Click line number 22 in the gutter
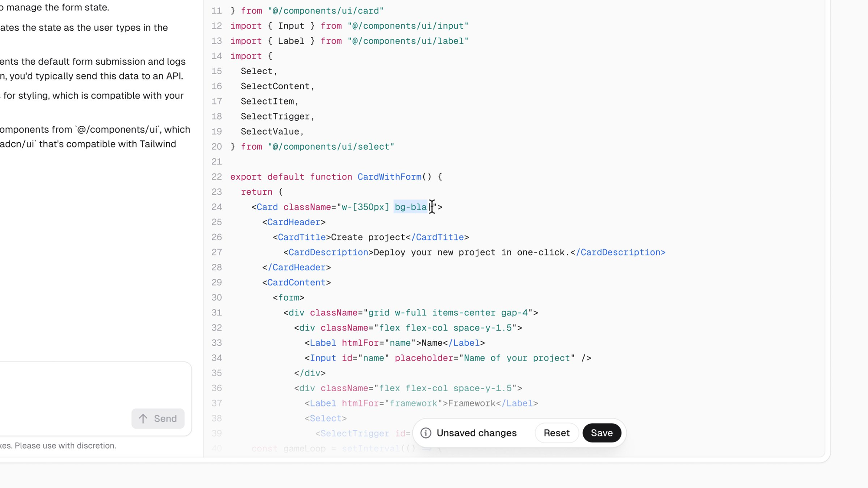 217,177
